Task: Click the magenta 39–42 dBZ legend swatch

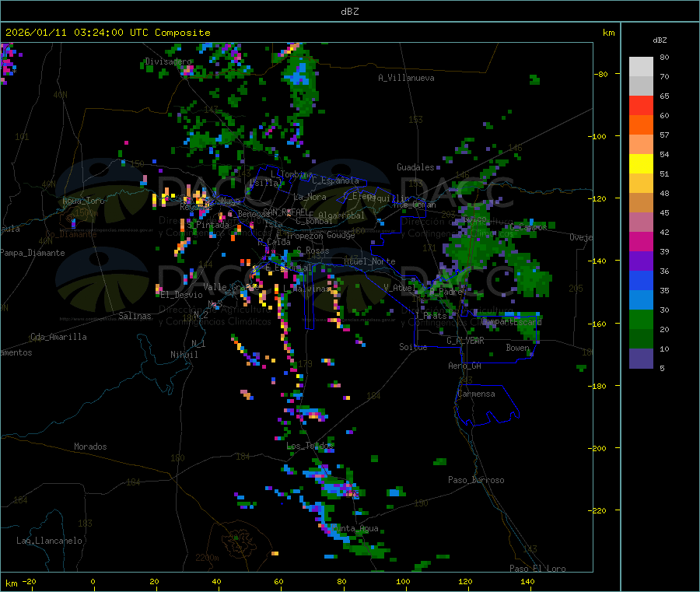Action: point(641,241)
